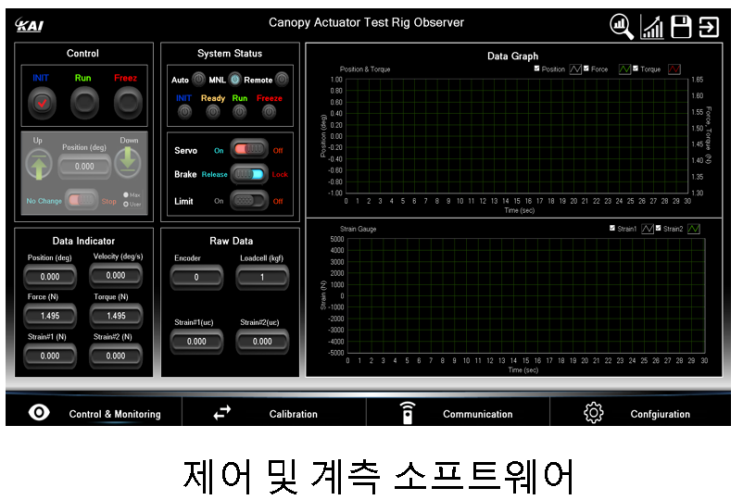Open the Confgiuration tab

pos(640,413)
